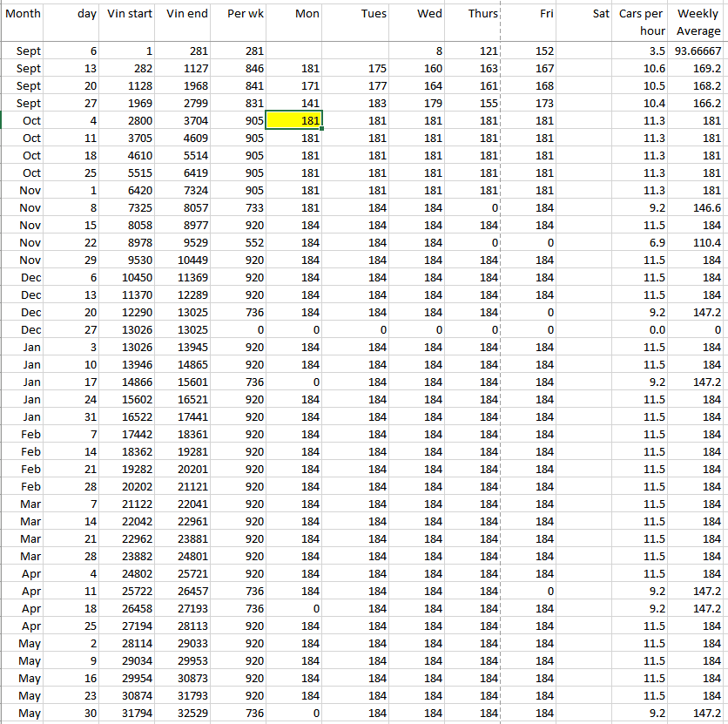Image resolution: width=728 pixels, height=724 pixels.
Task: Click the Tues cell showing 175
Action: coord(359,69)
